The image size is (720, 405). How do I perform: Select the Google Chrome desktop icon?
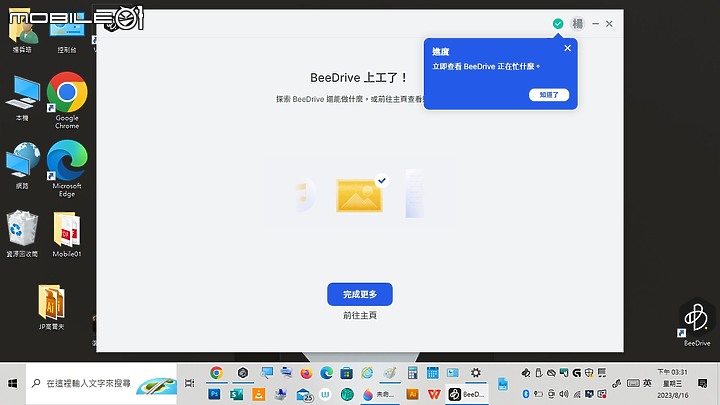(x=67, y=100)
